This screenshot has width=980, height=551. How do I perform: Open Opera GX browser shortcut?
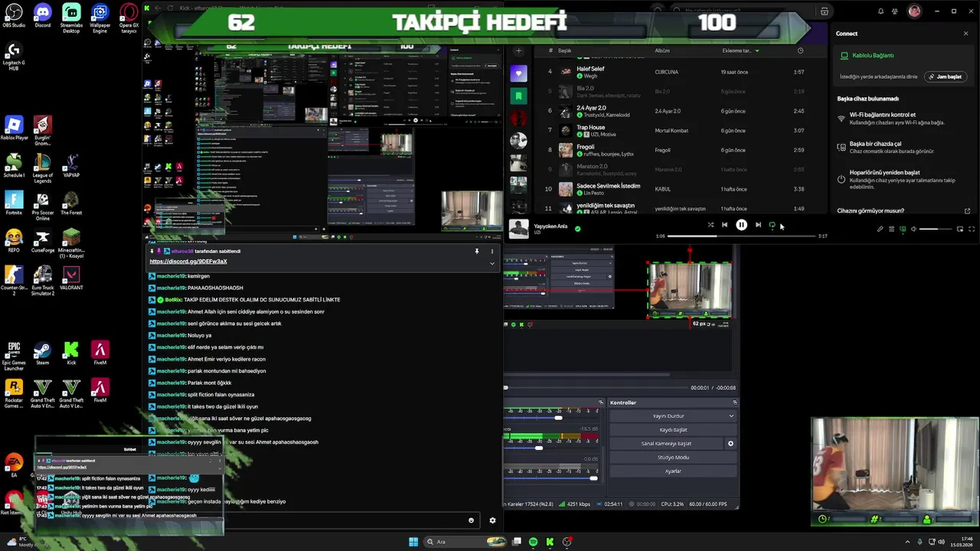129,18
